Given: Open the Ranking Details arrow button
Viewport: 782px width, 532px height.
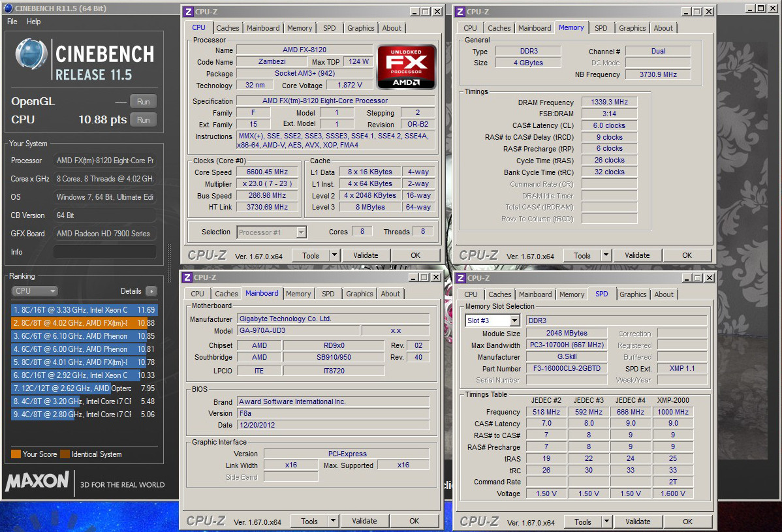Looking at the screenshot, I should (x=151, y=290).
